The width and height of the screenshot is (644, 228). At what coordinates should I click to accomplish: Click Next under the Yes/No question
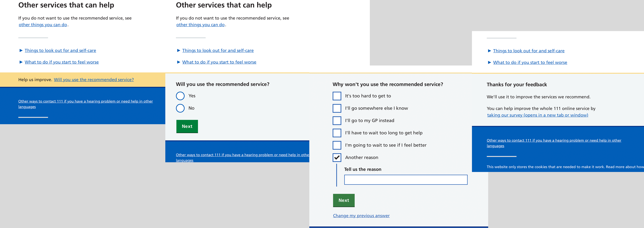coord(187,126)
